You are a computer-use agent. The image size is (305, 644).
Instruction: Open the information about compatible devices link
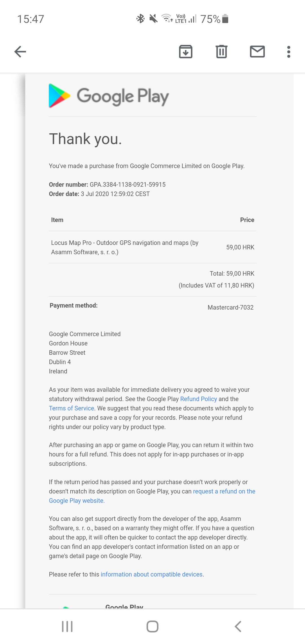pyautogui.click(x=151, y=574)
